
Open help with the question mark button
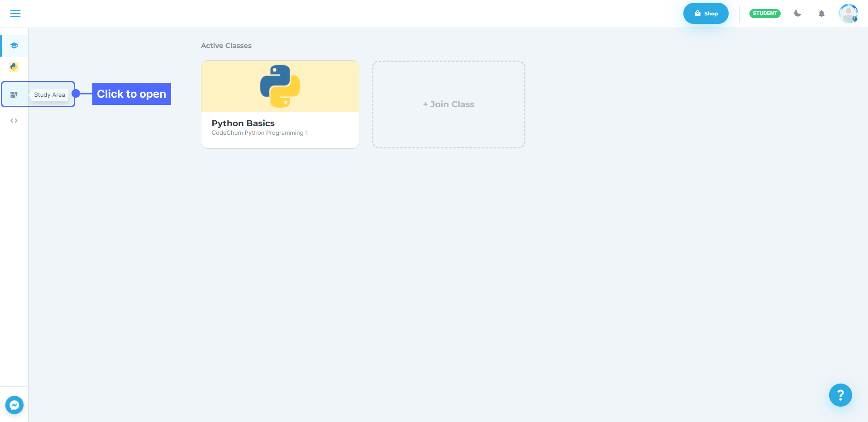tap(840, 395)
